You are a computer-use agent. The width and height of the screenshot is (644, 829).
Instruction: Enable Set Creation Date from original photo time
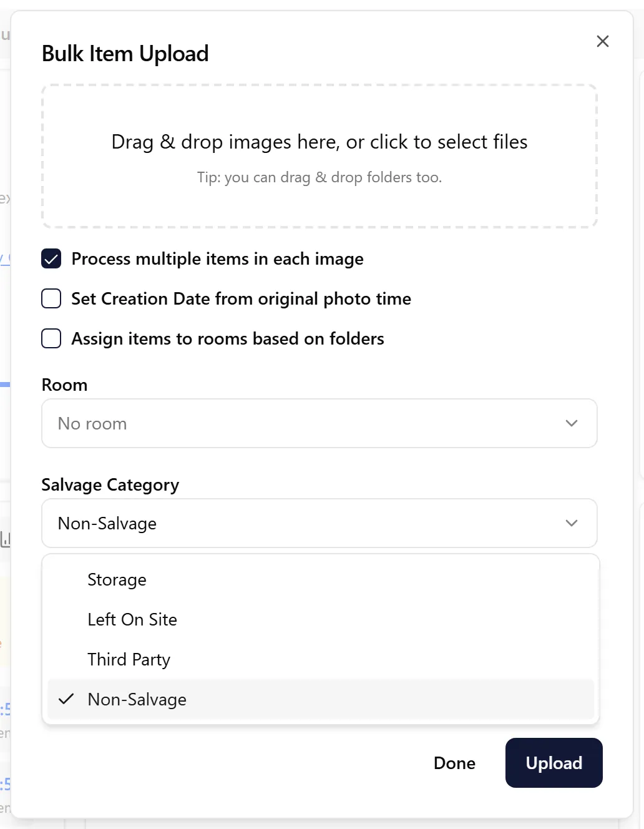tap(51, 298)
